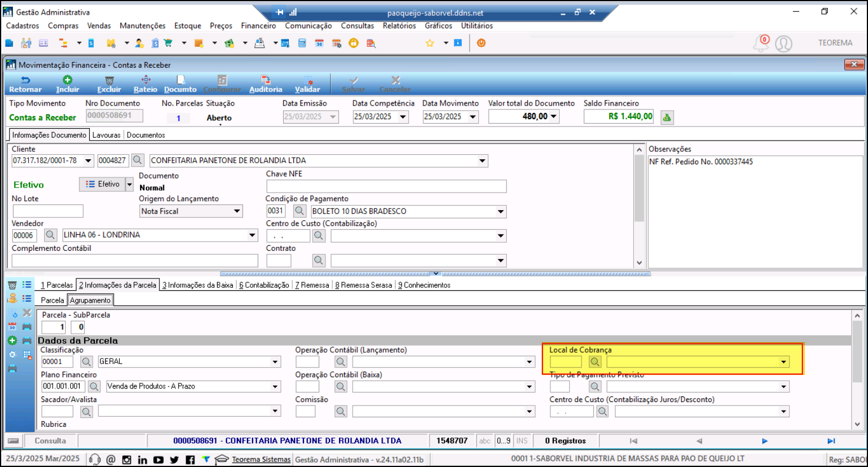Expand the client name CONFEITARIA PANETONE dropdown

tap(482, 161)
